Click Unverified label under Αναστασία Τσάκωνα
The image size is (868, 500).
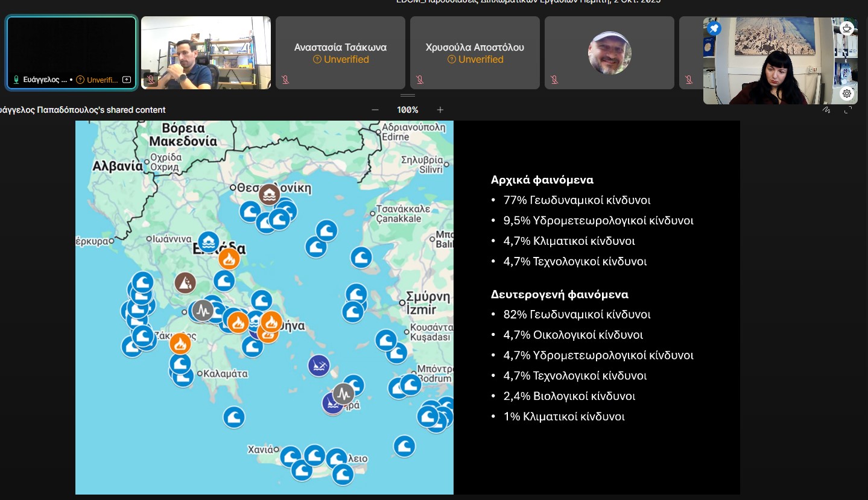tap(340, 60)
